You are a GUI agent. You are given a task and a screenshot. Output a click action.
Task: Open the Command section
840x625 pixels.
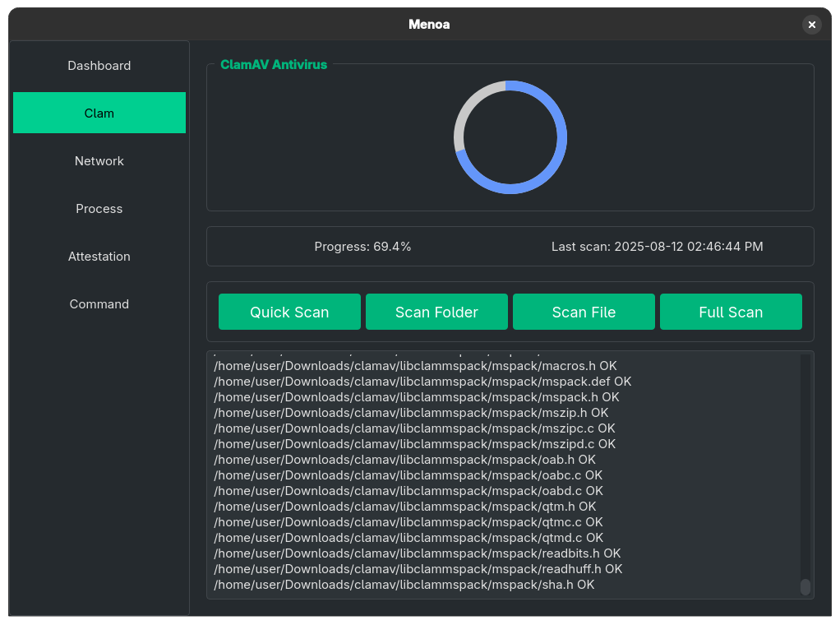[99, 304]
